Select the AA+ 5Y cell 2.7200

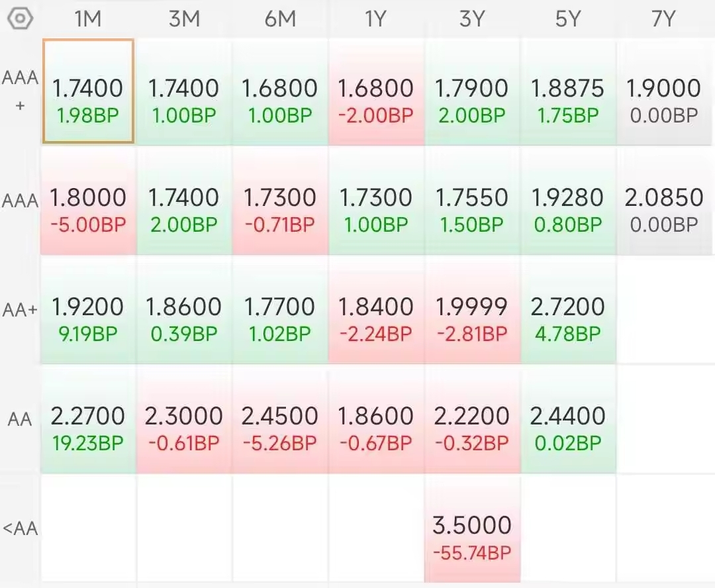[567, 310]
